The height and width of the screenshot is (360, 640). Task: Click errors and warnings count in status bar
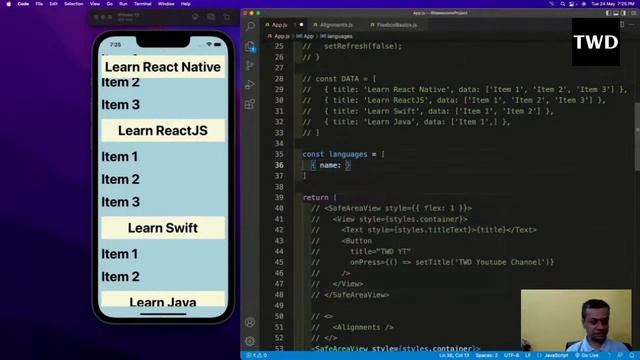[257, 356]
